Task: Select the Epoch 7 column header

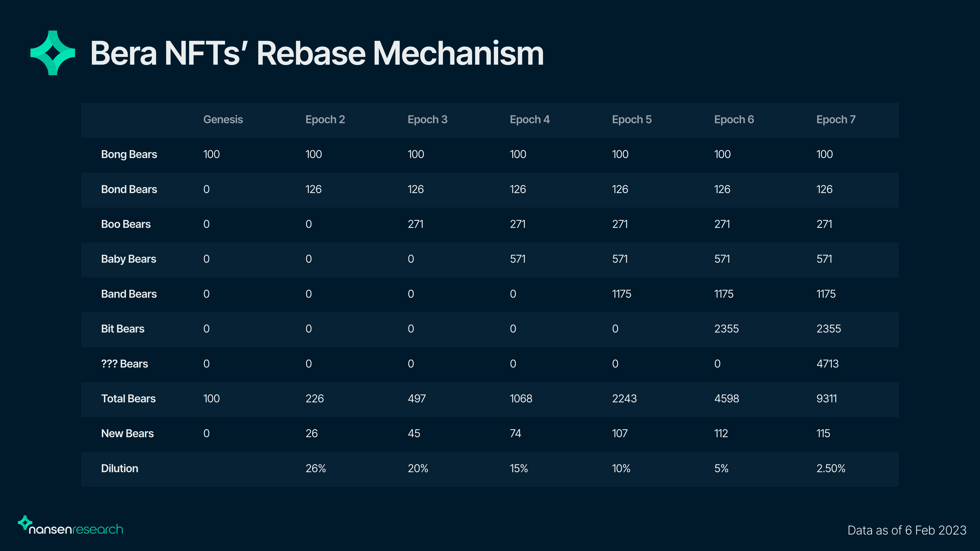Action: pos(835,119)
